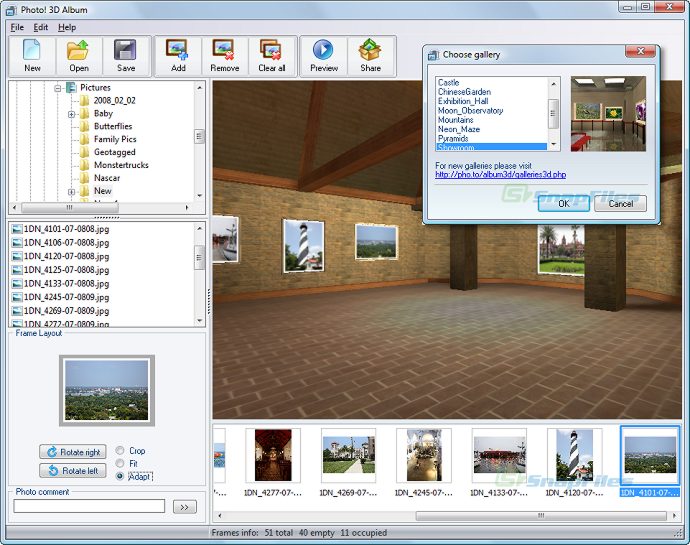Image resolution: width=690 pixels, height=545 pixels.
Task: Click the Share box icon
Action: [371, 56]
